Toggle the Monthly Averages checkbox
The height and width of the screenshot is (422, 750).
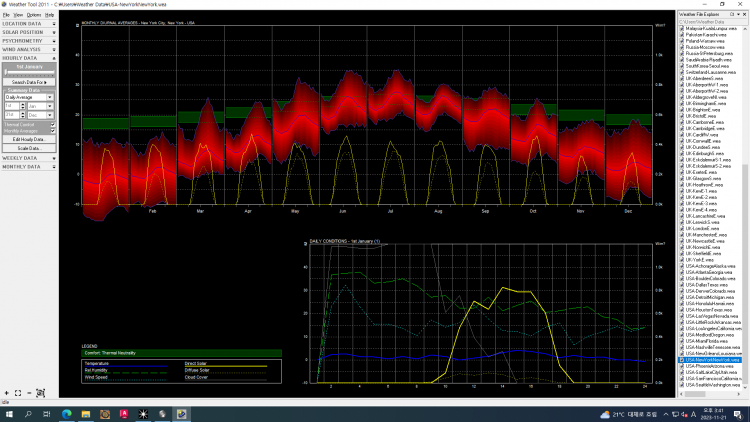click(x=52, y=131)
